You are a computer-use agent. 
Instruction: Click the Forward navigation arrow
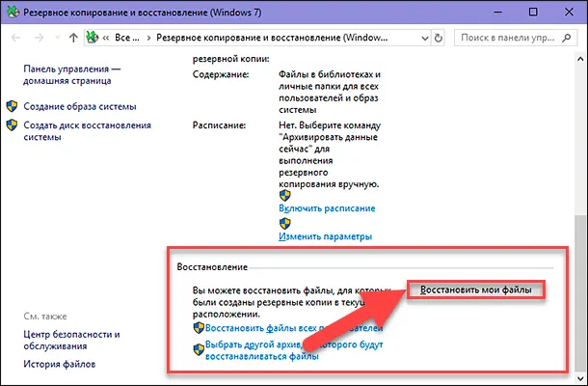(39, 38)
